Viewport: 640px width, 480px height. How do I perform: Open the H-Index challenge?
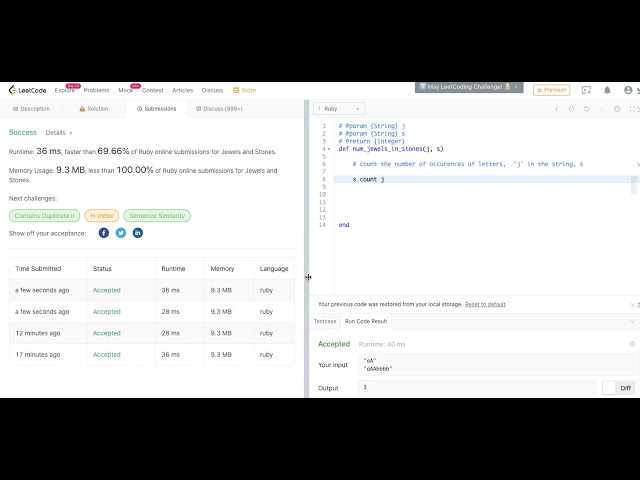pos(102,216)
